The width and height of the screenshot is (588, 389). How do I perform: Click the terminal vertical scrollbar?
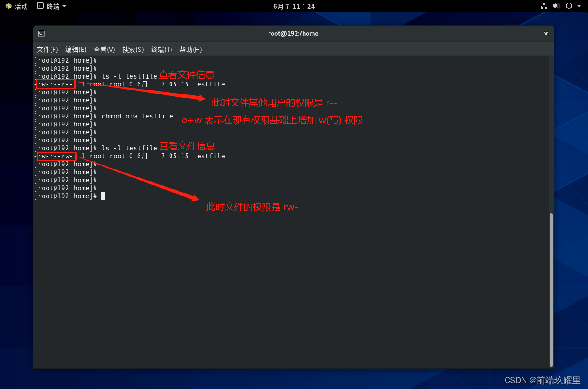tap(551, 290)
